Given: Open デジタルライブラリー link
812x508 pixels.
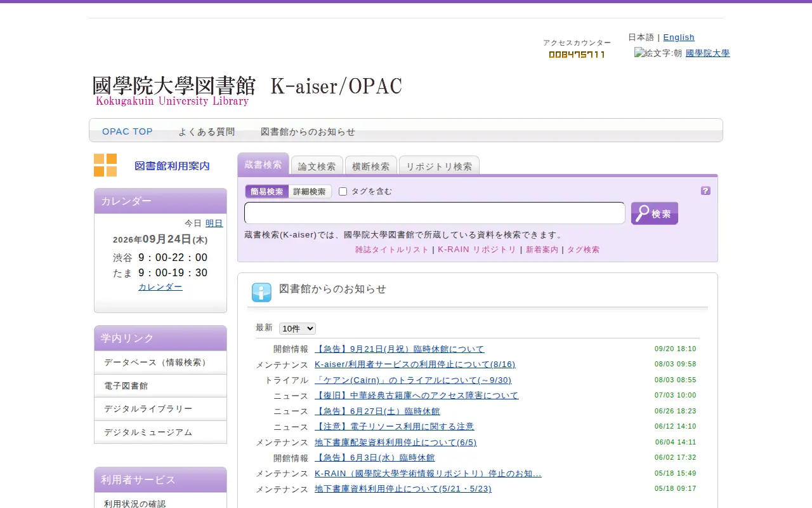Looking at the screenshot, I should coord(160,409).
